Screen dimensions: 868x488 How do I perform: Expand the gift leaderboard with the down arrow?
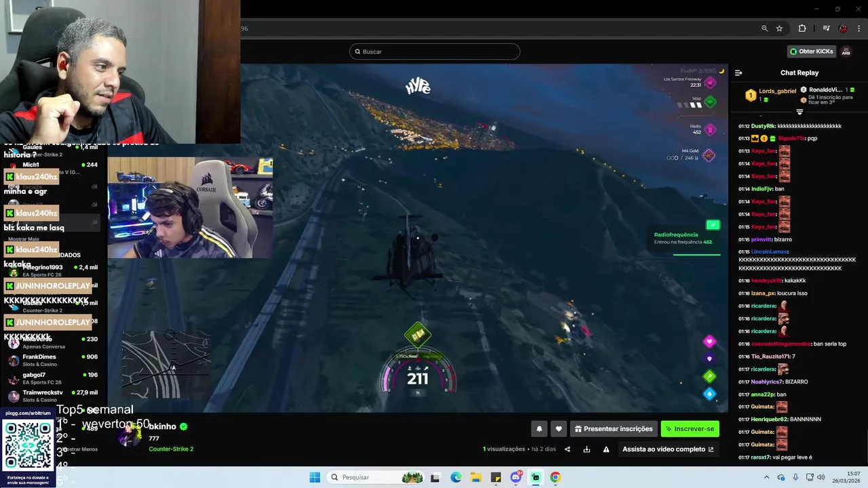[x=800, y=112]
